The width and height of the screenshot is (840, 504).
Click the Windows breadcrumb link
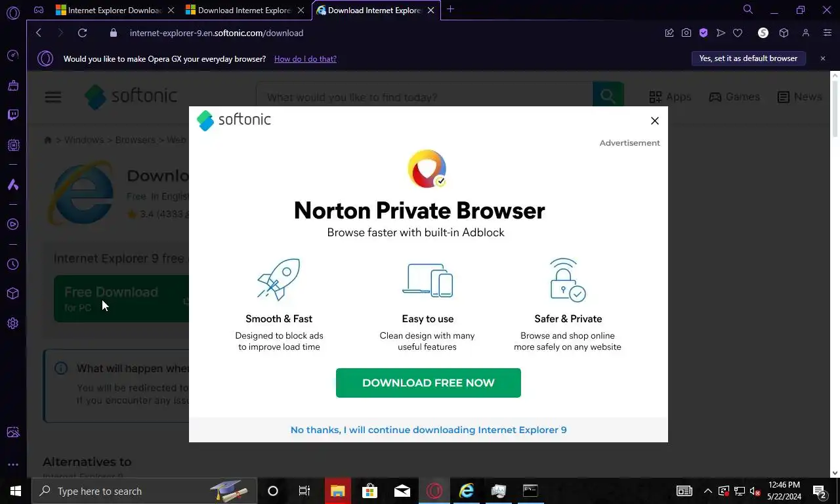point(84,140)
